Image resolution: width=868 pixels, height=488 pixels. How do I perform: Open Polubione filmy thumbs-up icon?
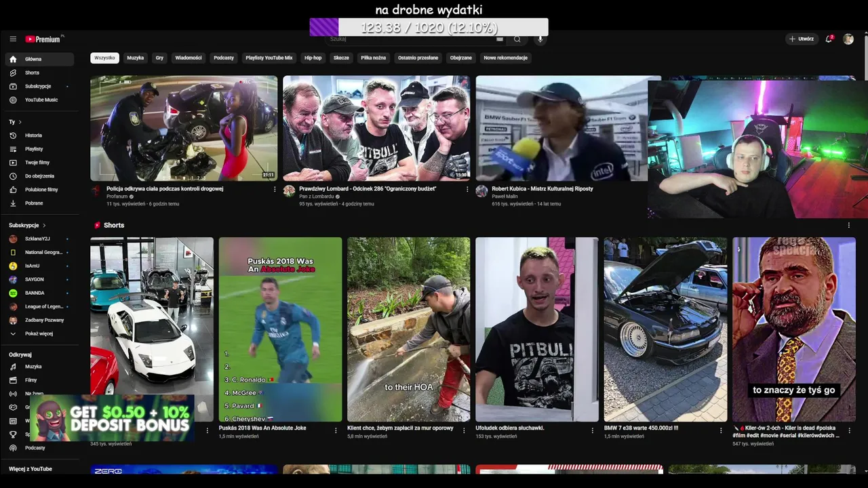13,190
